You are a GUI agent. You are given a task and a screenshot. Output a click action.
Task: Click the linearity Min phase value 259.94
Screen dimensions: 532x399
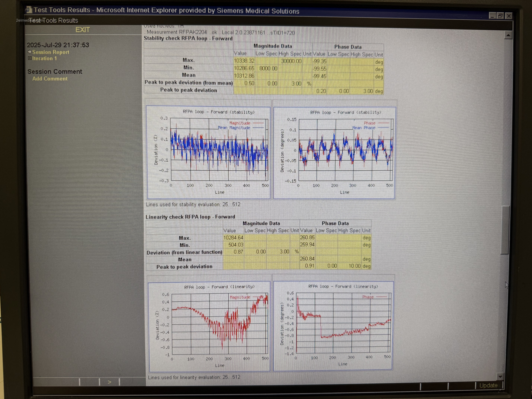point(307,244)
